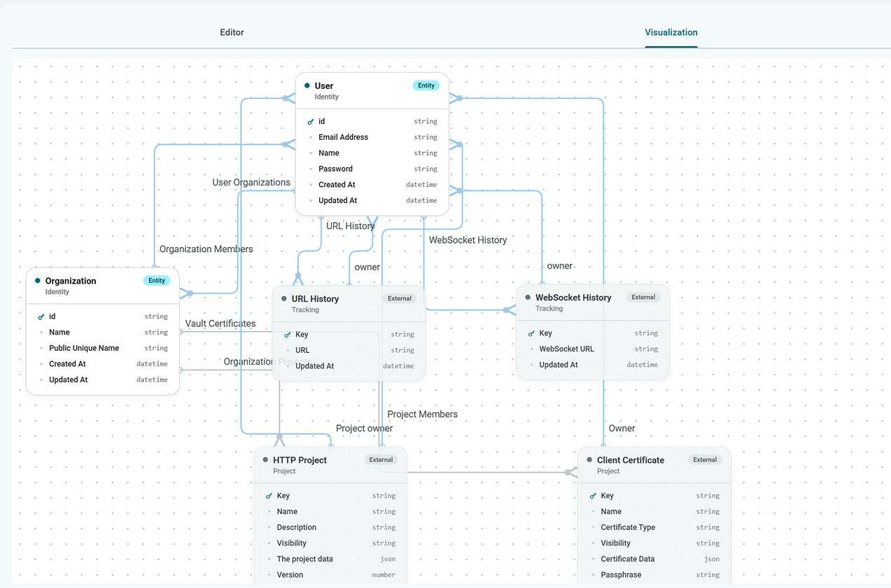Image resolution: width=891 pixels, height=588 pixels.
Task: Click Visibility field in HTTP Project
Action: click(330, 543)
